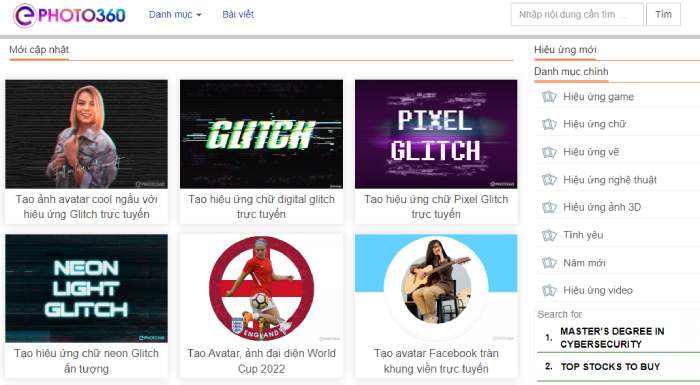
Task: Open the Glitch avatar woman thumbnail
Action: click(87, 134)
